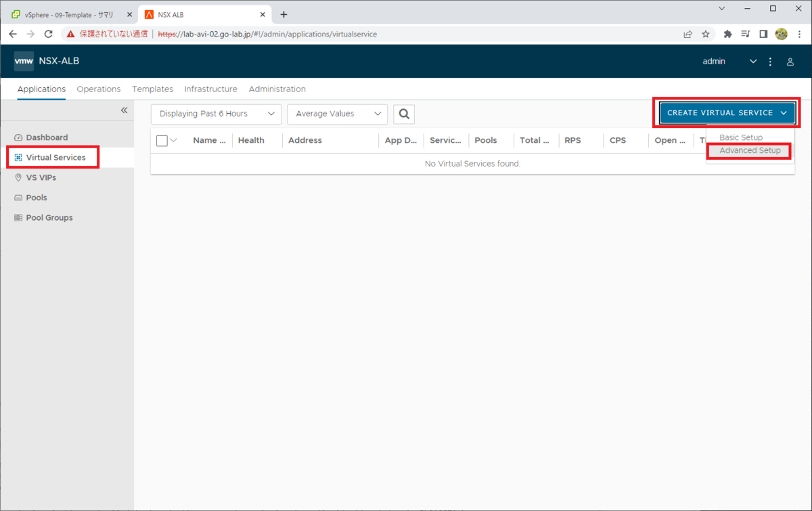Click the Pools sidebar icon
812x511 pixels.
click(18, 198)
